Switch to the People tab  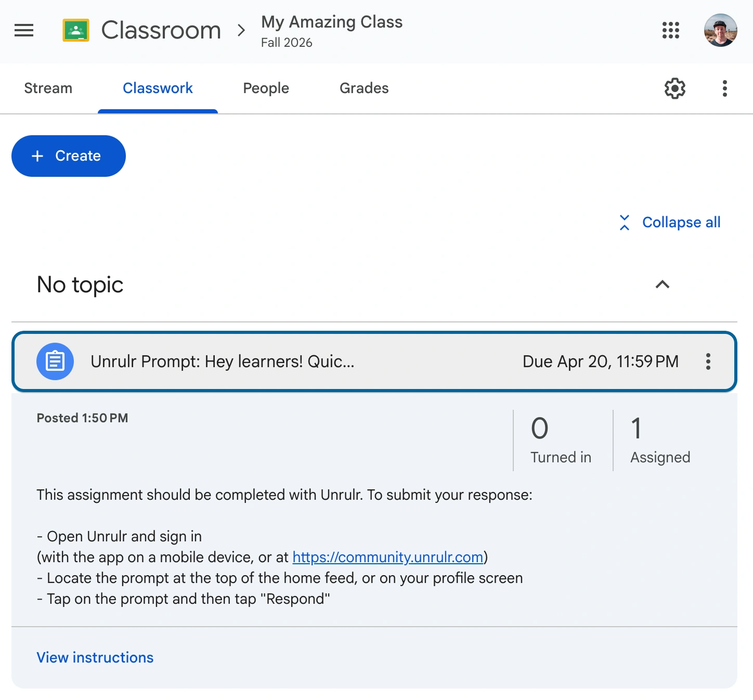[266, 88]
